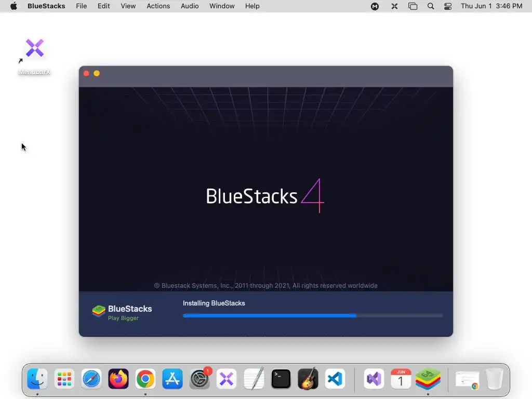Launch GarageBand from the Dock

(x=308, y=378)
